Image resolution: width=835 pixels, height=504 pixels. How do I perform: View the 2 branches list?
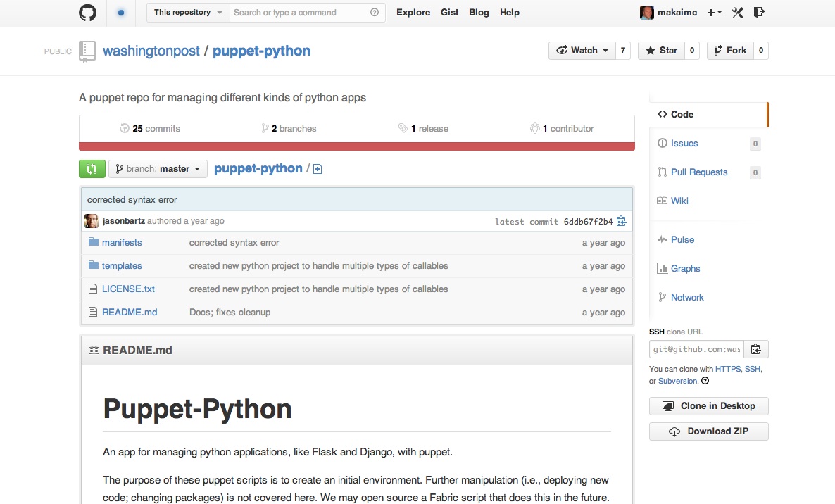(289, 128)
